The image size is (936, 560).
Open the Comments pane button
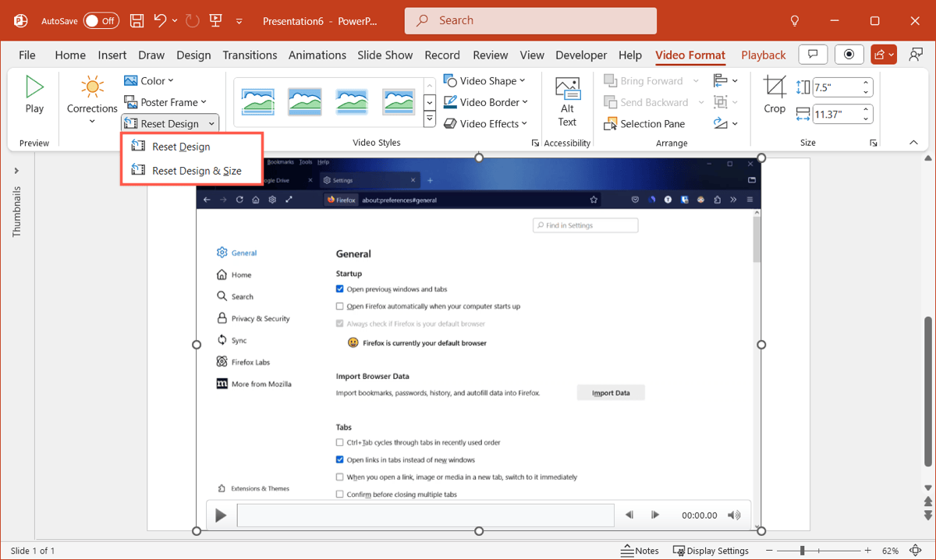coord(814,55)
